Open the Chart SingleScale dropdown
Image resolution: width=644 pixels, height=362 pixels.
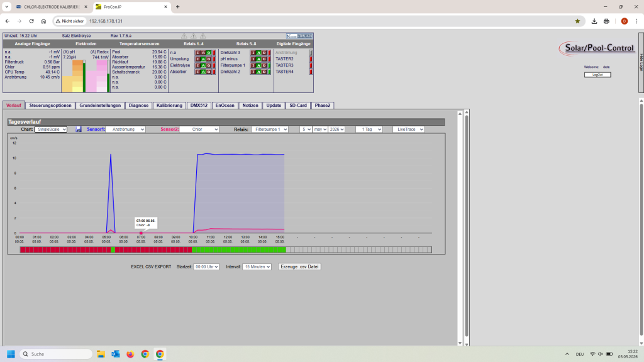[x=50, y=129]
